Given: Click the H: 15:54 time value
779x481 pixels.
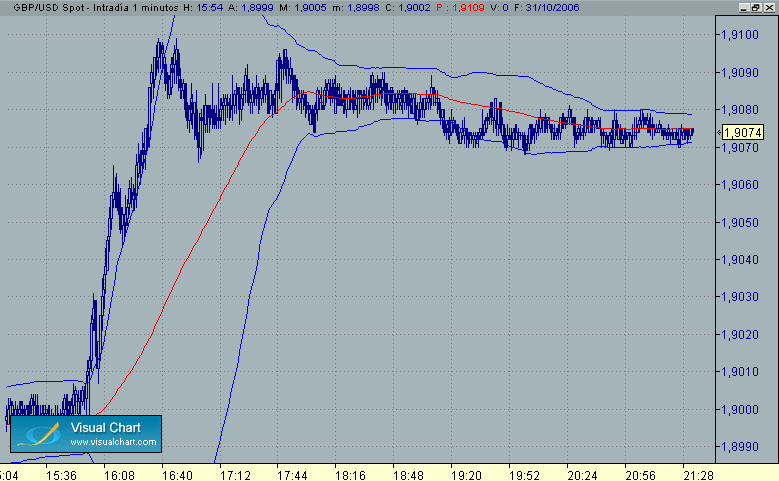Looking at the screenshot, I should coord(203,7).
